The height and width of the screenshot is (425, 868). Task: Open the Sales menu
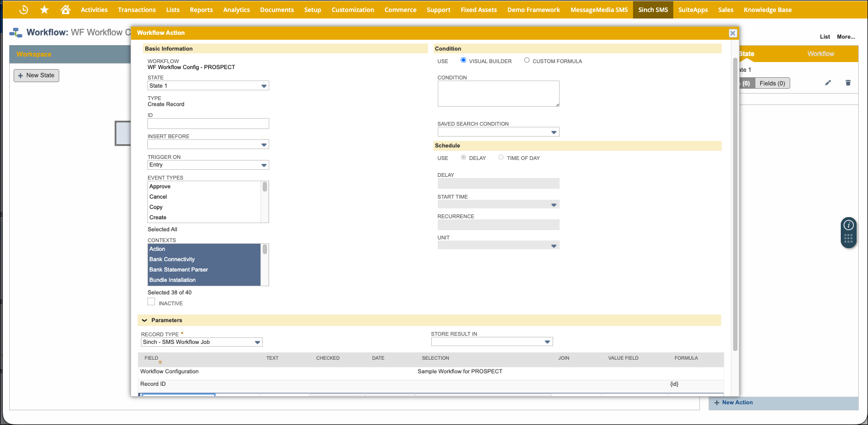point(726,10)
